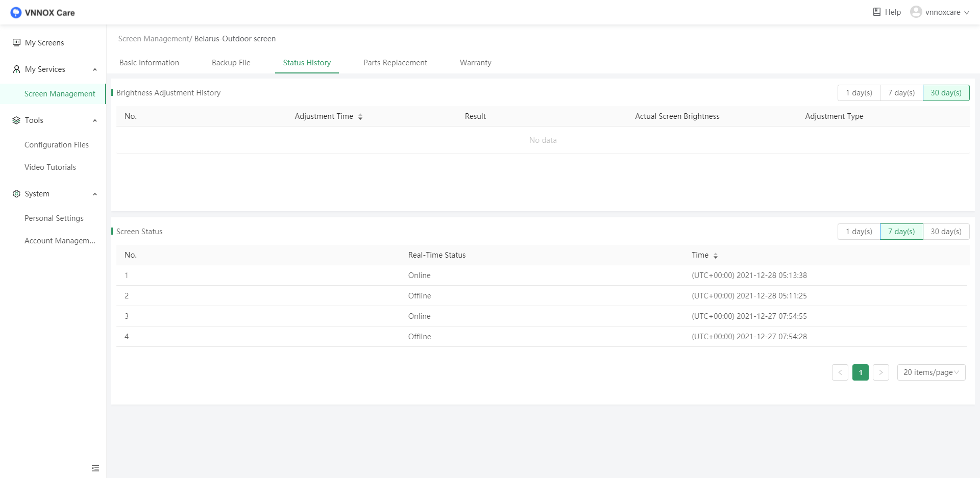Screen dimensions: 980x478
Task: Open Personal Settings under System
Action: click(54, 218)
